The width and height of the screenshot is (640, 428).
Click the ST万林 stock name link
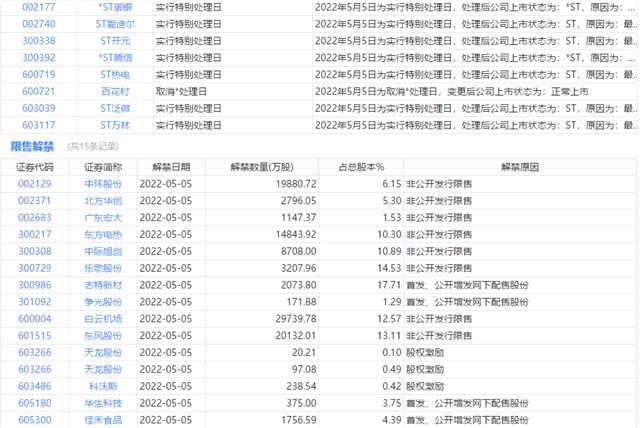[115, 125]
